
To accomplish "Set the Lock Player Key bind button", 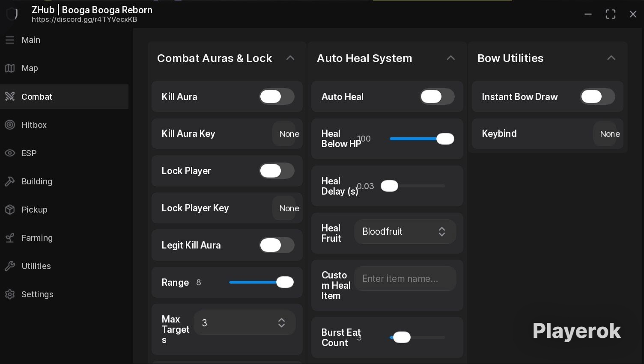I will coord(284,208).
